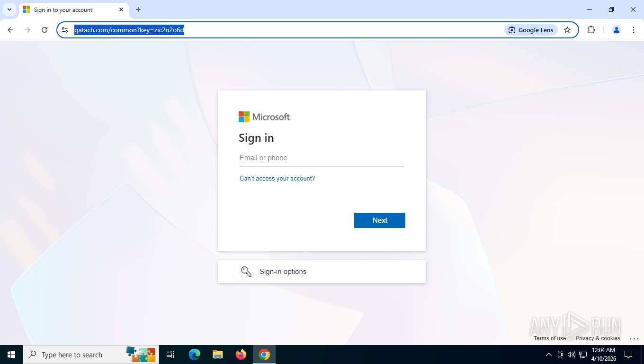Open 'Can't access your account?' link
Image resolution: width=644 pixels, height=364 pixels.
tap(277, 179)
